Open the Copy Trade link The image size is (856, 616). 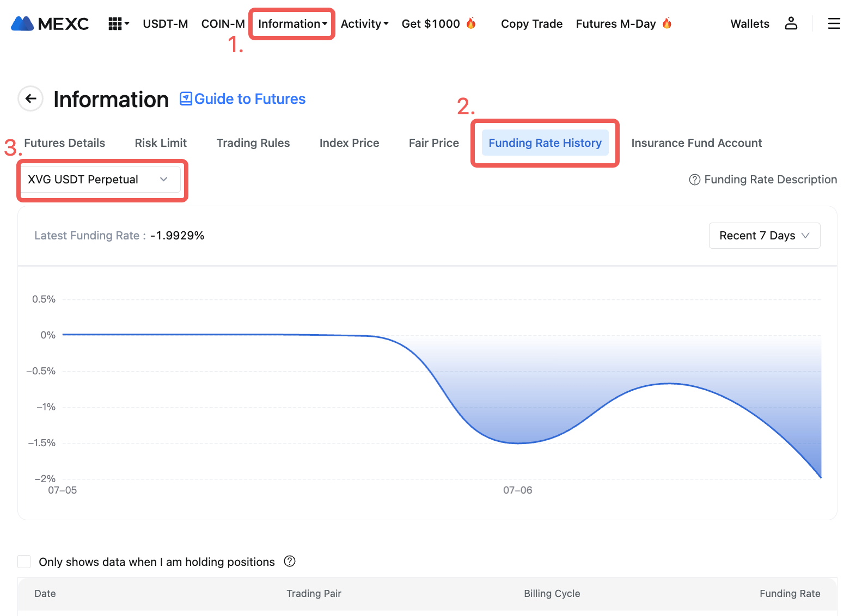tap(531, 24)
